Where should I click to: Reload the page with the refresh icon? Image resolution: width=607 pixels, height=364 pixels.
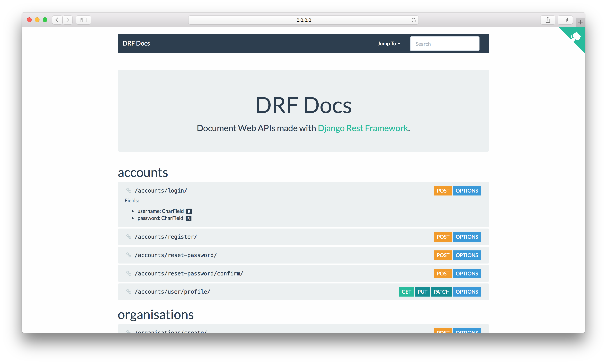(414, 20)
